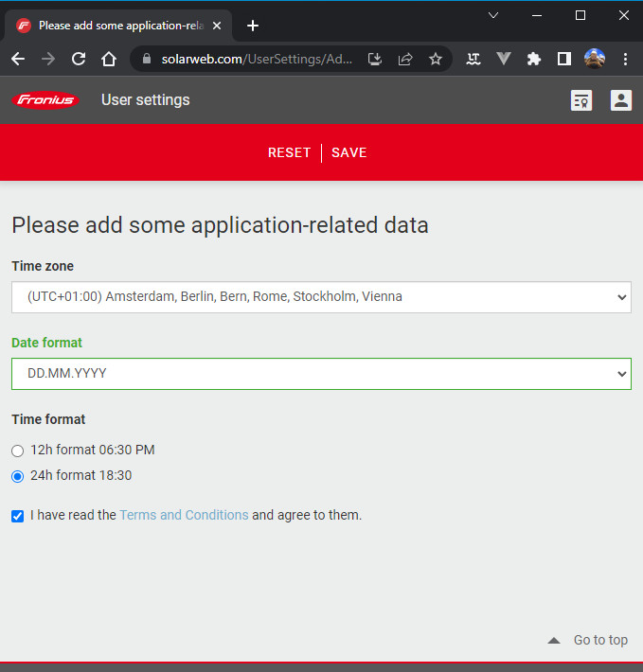The image size is (643, 672).
Task: Go to browser home page
Action: pyautogui.click(x=109, y=59)
